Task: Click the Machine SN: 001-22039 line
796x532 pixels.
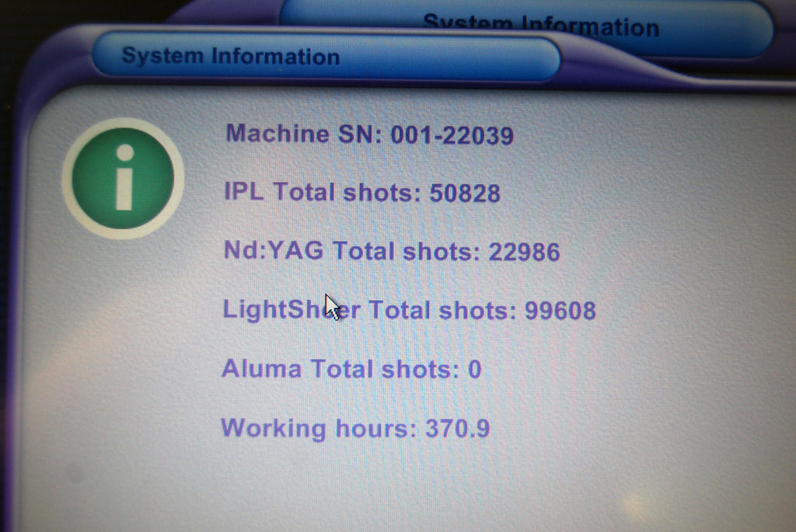Action: [369, 134]
